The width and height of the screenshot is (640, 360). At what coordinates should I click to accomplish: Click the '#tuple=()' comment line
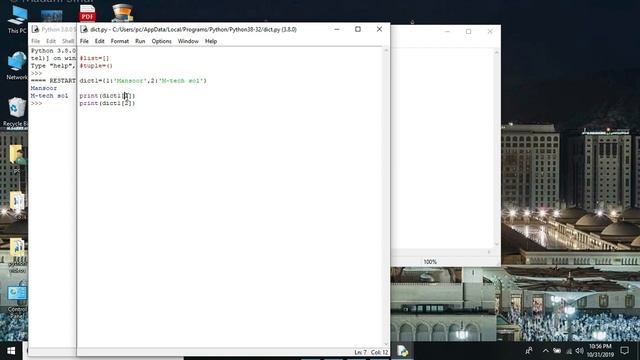(96, 66)
